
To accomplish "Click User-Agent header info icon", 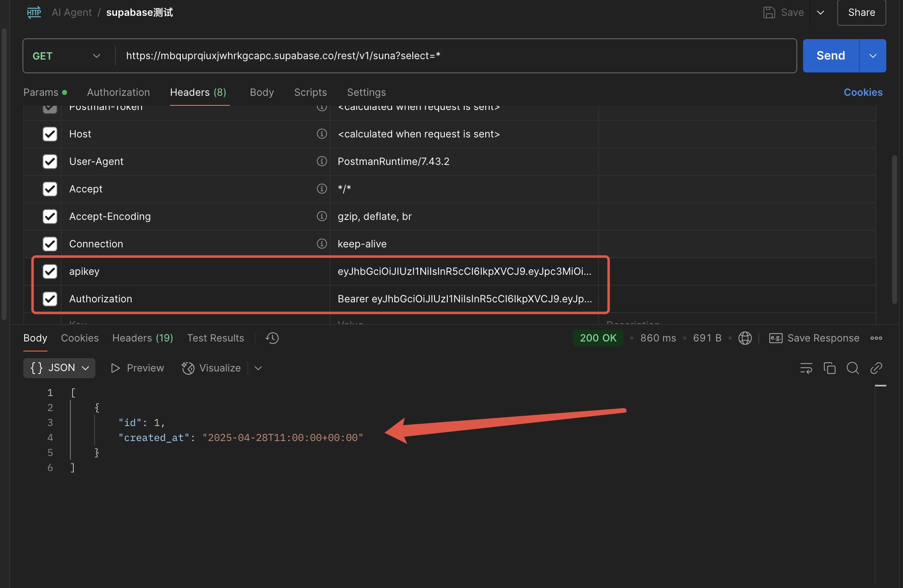I will [x=322, y=161].
